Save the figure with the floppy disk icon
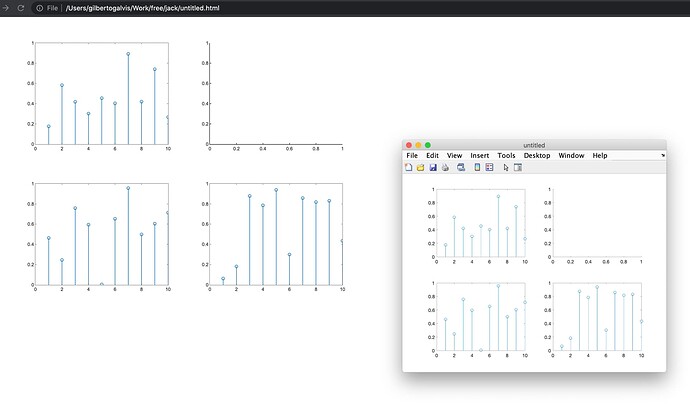Viewport: 690px width, 417px height. (433, 167)
